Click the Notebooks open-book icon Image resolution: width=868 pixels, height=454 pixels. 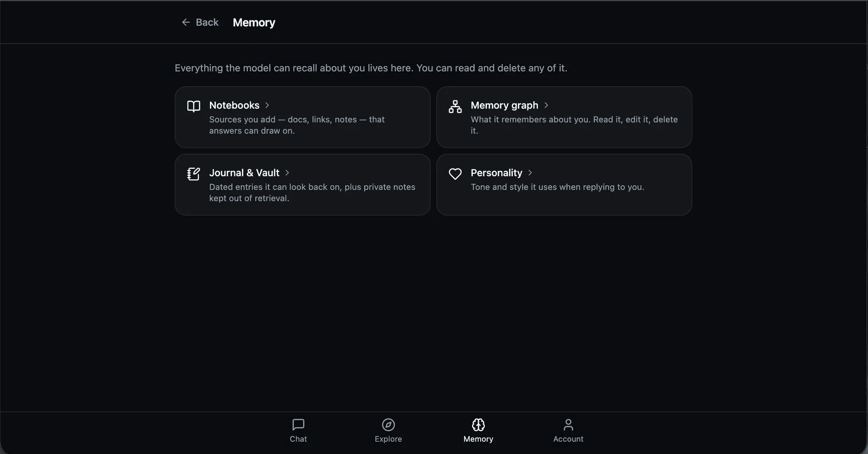pyautogui.click(x=194, y=106)
